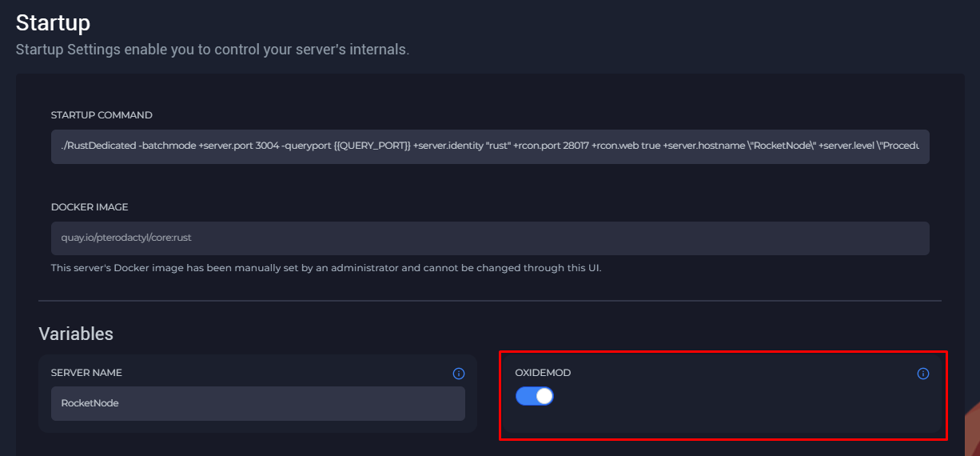The image size is (980, 456).
Task: Click the DOCKER IMAGE label
Action: [x=90, y=207]
